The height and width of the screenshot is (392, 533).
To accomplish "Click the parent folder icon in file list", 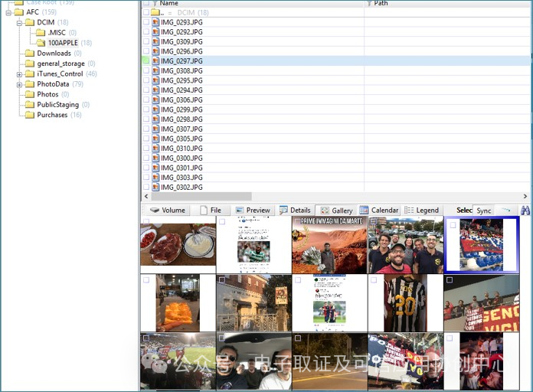I will pos(155,12).
